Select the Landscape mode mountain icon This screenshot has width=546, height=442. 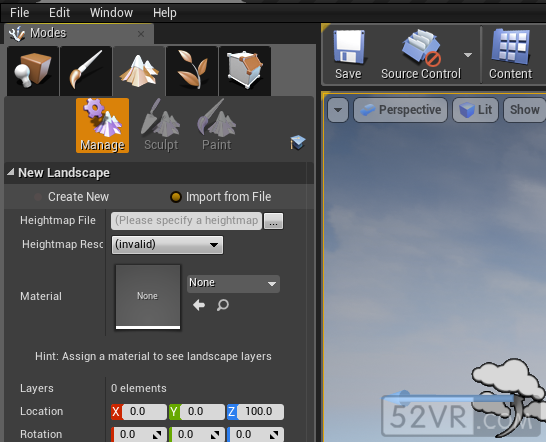[139, 71]
